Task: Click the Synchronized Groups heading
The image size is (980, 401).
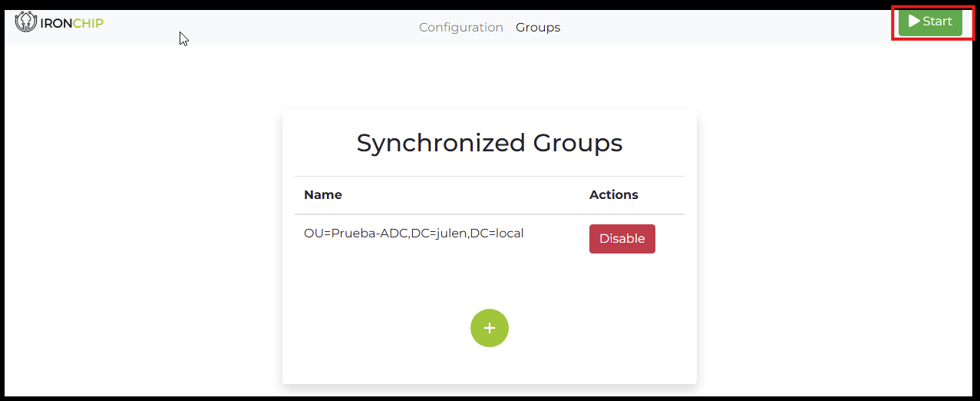Action: point(489,143)
